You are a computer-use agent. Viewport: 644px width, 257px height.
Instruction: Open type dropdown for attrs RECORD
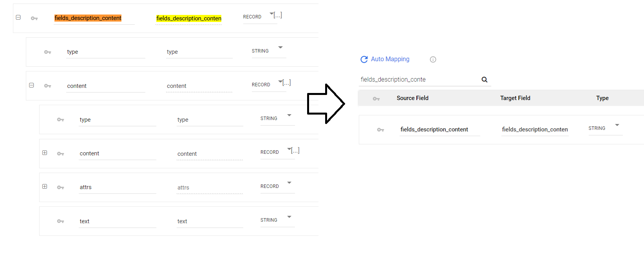(x=289, y=183)
